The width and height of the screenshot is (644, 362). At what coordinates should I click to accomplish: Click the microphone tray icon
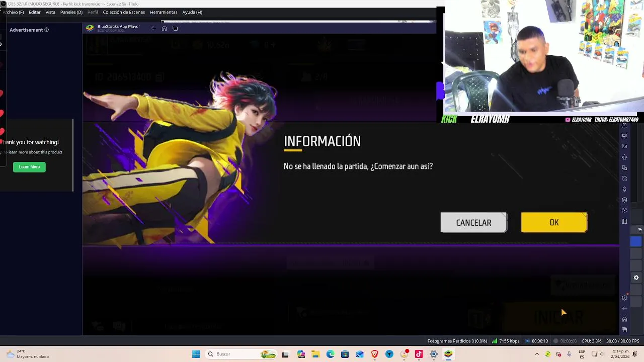point(570,354)
